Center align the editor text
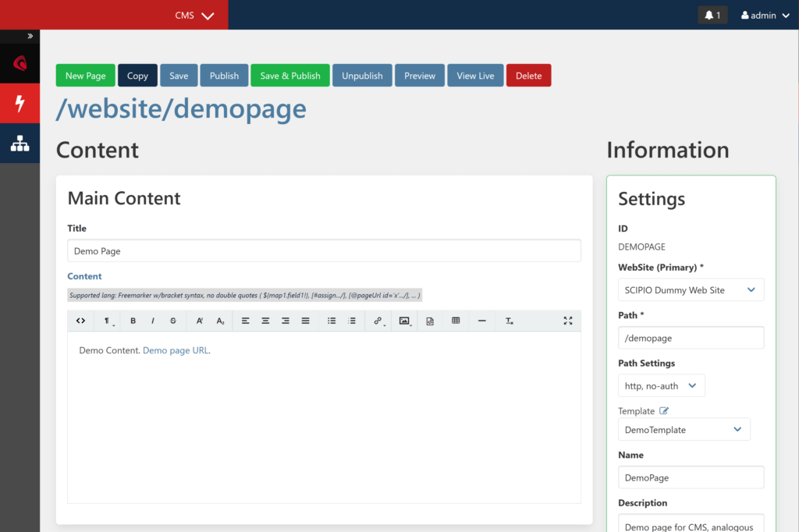The width and height of the screenshot is (799, 532). pyautogui.click(x=265, y=321)
